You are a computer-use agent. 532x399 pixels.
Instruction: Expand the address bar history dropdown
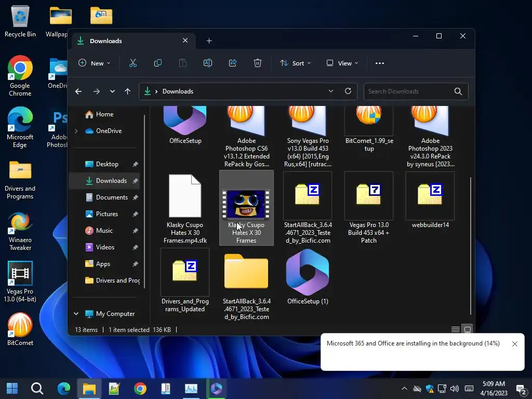click(331, 91)
